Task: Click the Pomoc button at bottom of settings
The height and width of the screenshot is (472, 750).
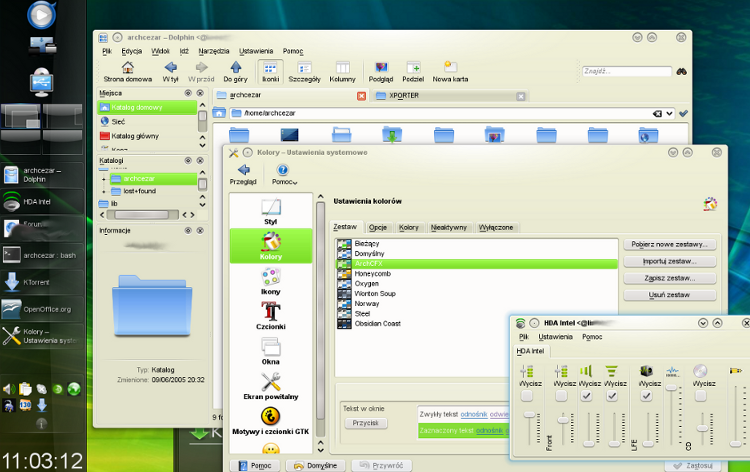Action: coord(255,465)
